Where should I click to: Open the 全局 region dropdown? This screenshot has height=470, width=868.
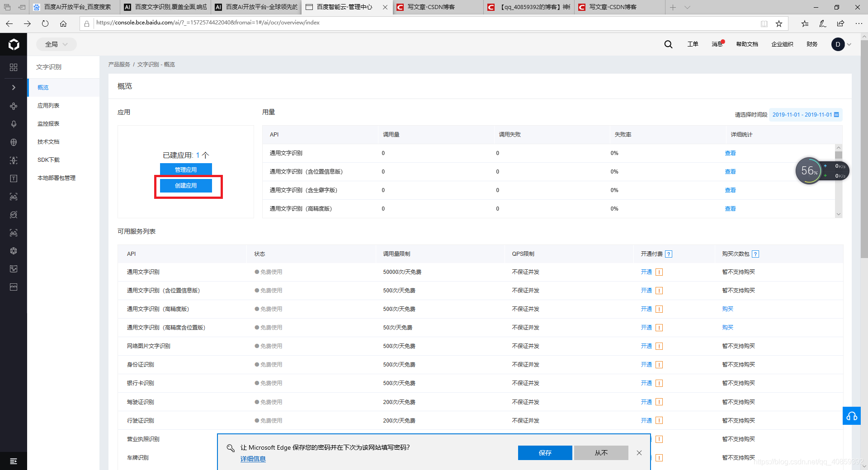pyautogui.click(x=56, y=44)
